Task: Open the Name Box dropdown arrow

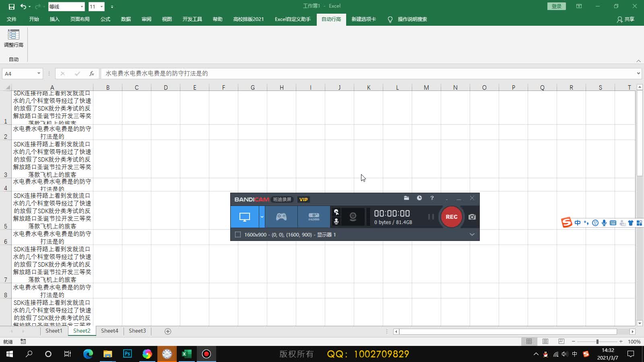Action: [39, 74]
